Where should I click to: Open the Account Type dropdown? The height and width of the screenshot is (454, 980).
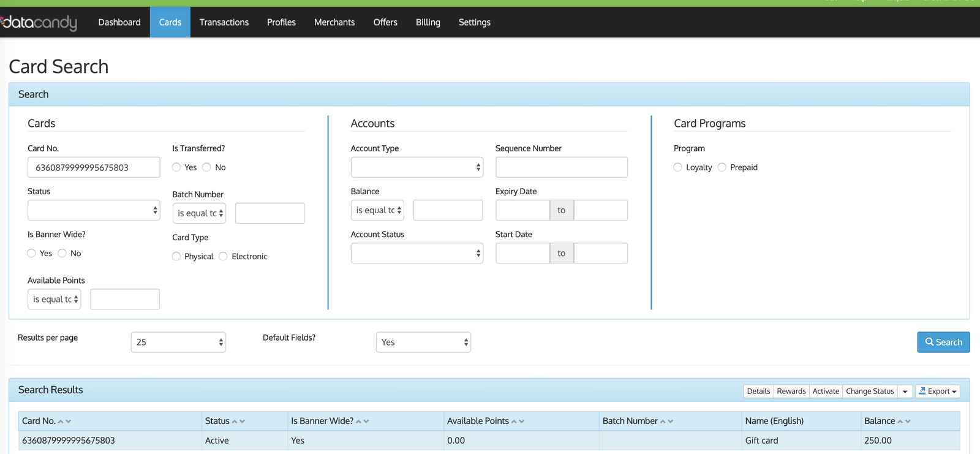coord(417,167)
